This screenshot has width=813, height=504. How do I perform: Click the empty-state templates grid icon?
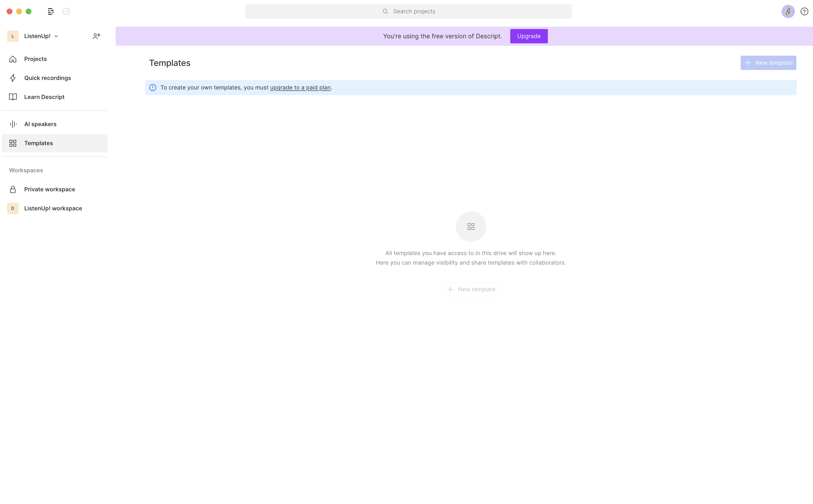click(471, 227)
